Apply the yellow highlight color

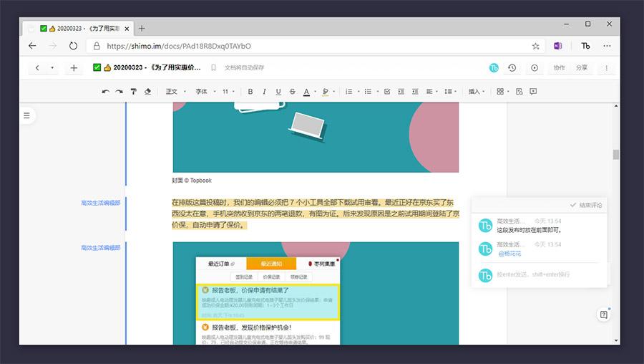326,92
